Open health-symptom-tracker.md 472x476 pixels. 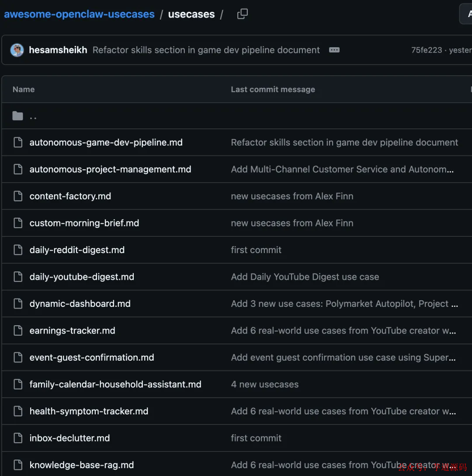pyautogui.click(x=89, y=411)
